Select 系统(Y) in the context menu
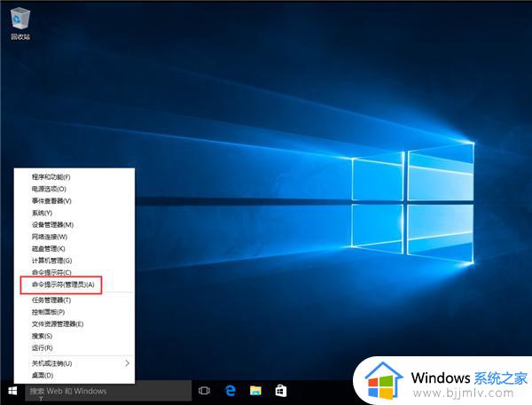 coord(74,213)
